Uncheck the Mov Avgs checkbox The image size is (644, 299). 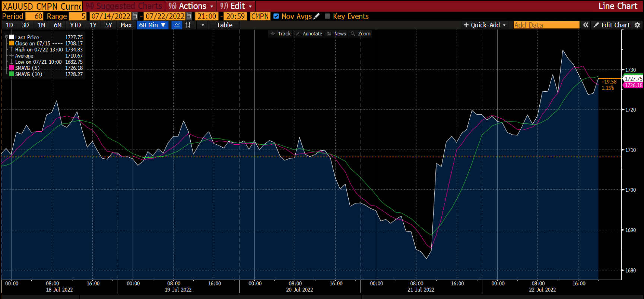click(276, 16)
